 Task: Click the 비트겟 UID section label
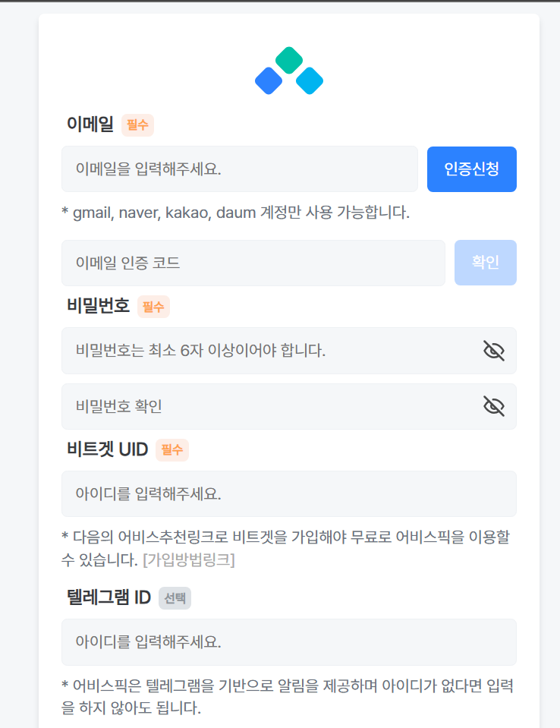[x=108, y=449]
